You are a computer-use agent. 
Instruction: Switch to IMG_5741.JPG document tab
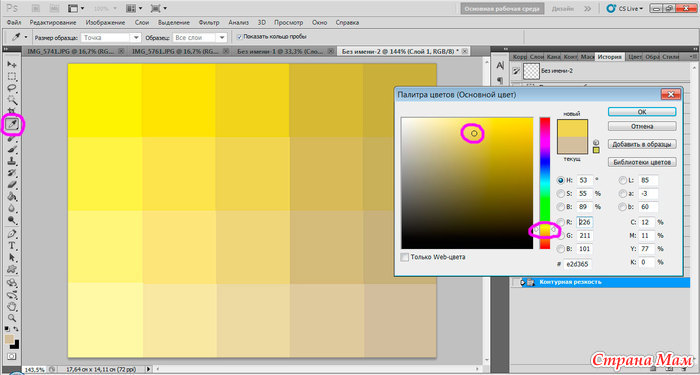[x=70, y=51]
